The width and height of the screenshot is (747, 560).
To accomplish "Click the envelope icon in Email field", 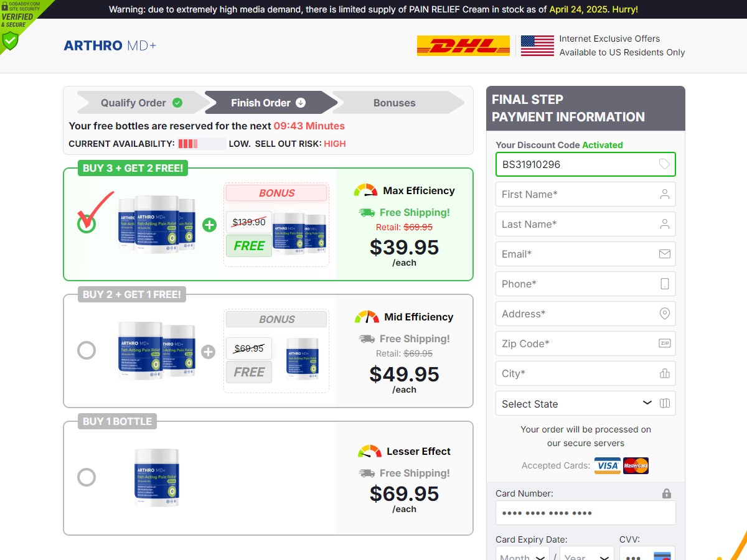I will tap(665, 254).
